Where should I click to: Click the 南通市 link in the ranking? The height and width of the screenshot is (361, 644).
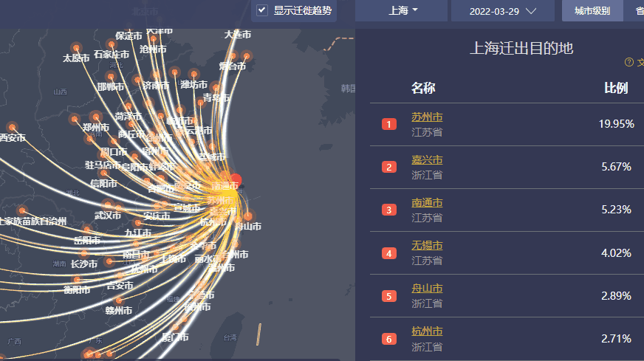coord(427,203)
